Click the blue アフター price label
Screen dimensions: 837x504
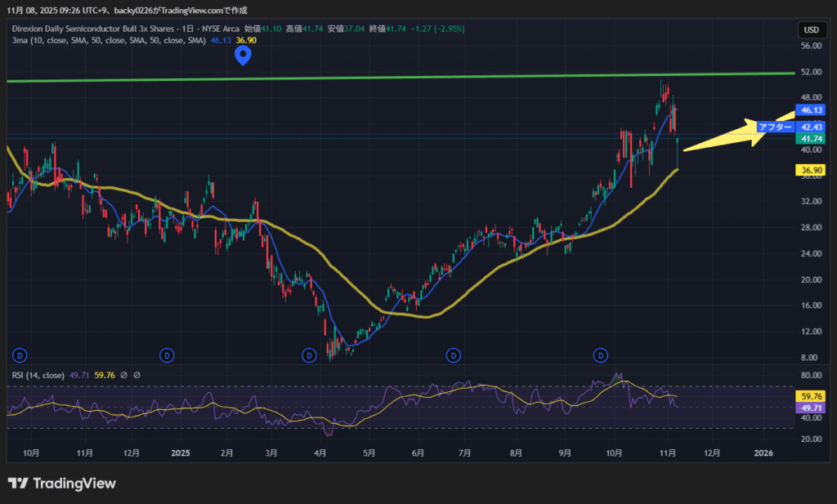click(x=775, y=127)
